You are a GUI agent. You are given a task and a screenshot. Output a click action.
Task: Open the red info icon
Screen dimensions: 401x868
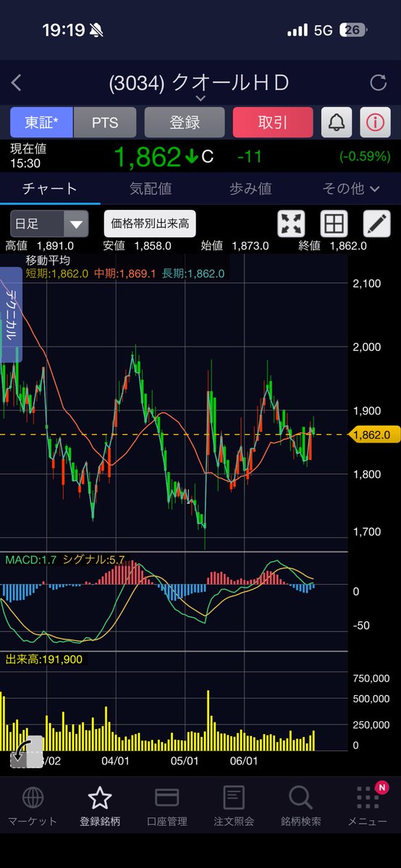pyautogui.click(x=374, y=122)
